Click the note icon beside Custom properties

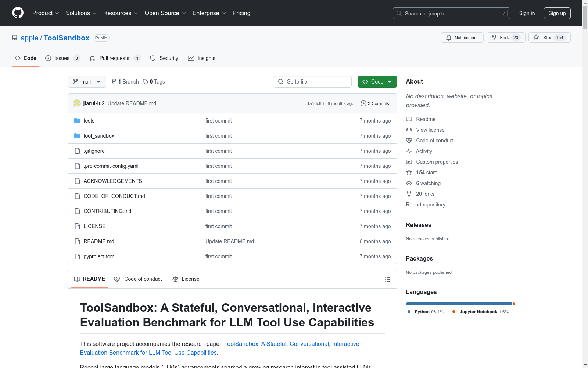pyautogui.click(x=409, y=162)
